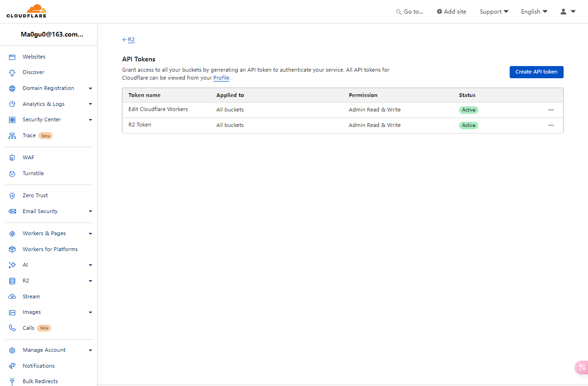Click the Calls Beta badge
Screen dimensions: 588x386
(x=44, y=328)
